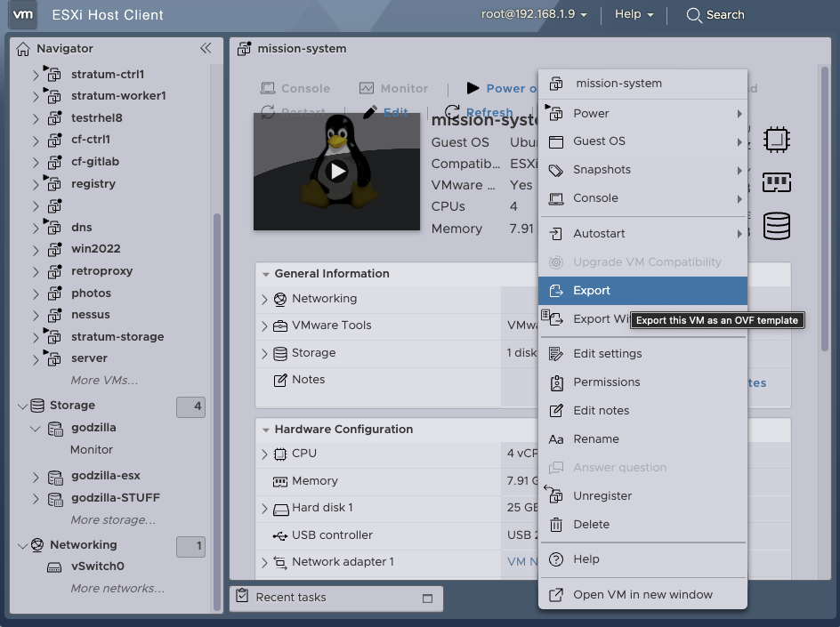Click the Export icon in context menu

pyautogui.click(x=556, y=291)
